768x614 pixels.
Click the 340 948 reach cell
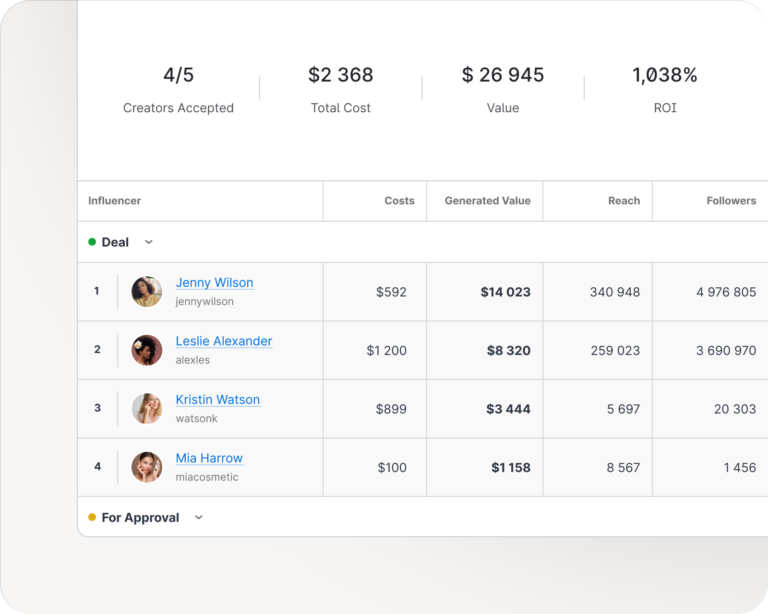615,292
